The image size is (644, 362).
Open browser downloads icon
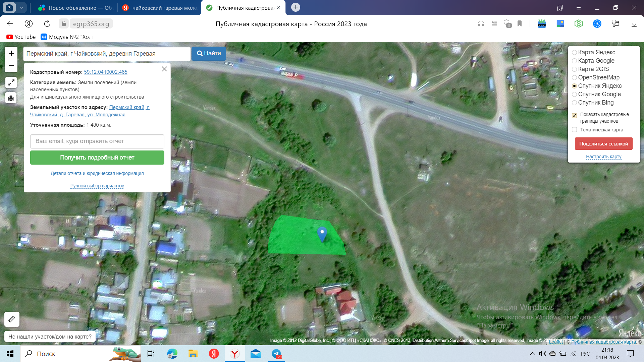pos(634,24)
